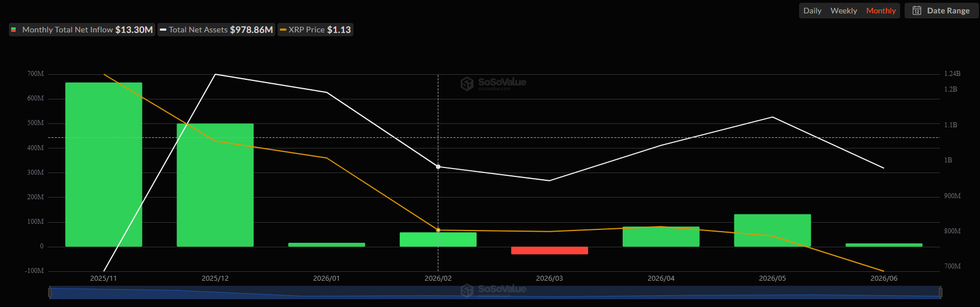Viewport: 980px width, 307px height.
Task: Click the 2025/12 x-axis label
Action: click(x=215, y=279)
